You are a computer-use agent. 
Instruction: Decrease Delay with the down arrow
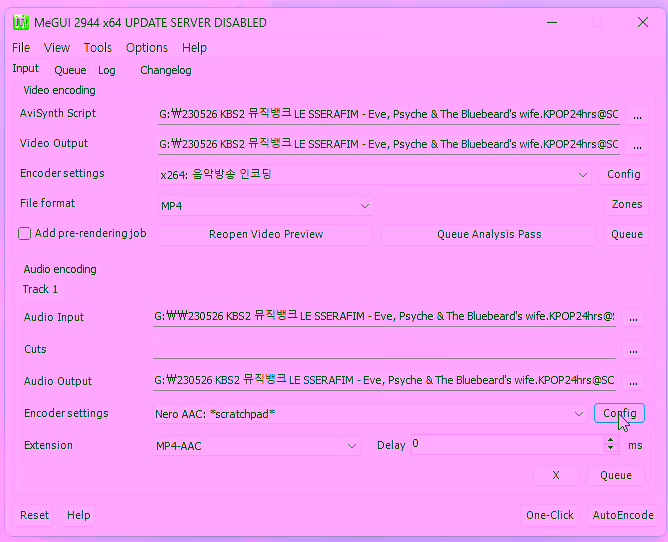click(610, 448)
